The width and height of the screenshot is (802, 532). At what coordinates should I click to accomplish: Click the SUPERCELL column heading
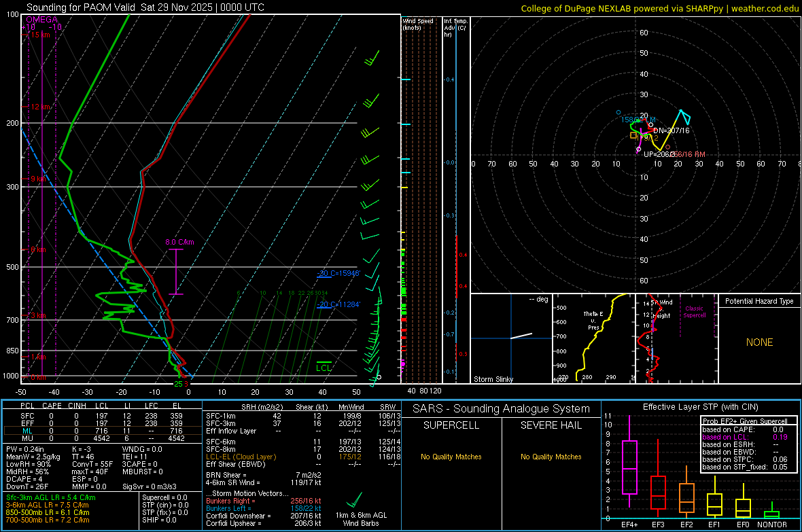(x=451, y=425)
